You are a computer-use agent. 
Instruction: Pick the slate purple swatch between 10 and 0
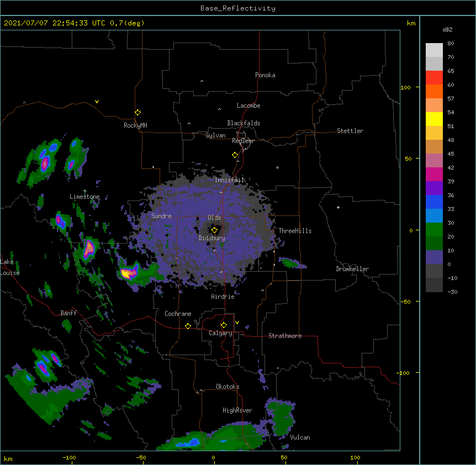(434, 257)
